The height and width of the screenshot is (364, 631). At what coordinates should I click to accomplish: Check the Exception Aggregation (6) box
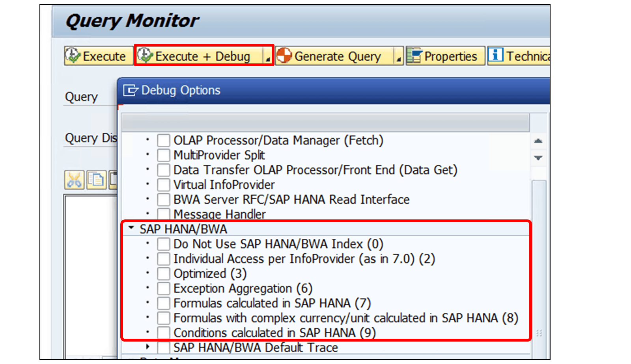(163, 288)
